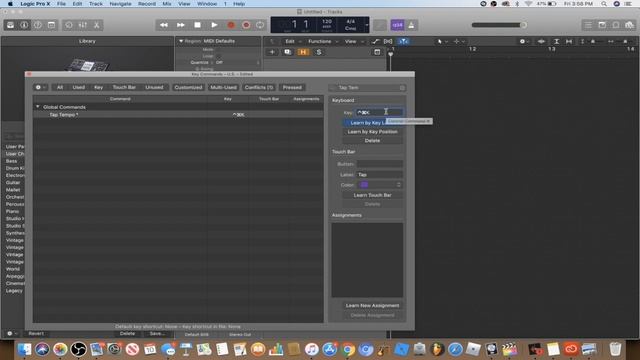Select the Touch Bar filter tab
The width and height of the screenshot is (640, 360).
coord(124,87)
